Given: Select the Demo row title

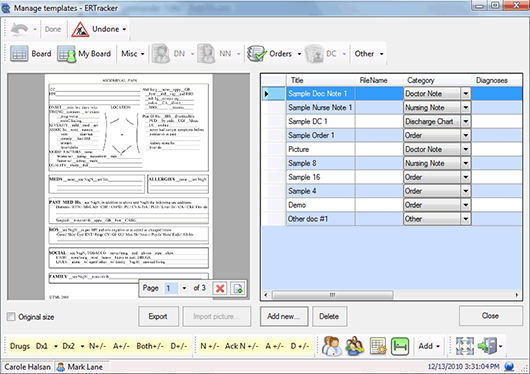Looking at the screenshot, I should point(320,205).
